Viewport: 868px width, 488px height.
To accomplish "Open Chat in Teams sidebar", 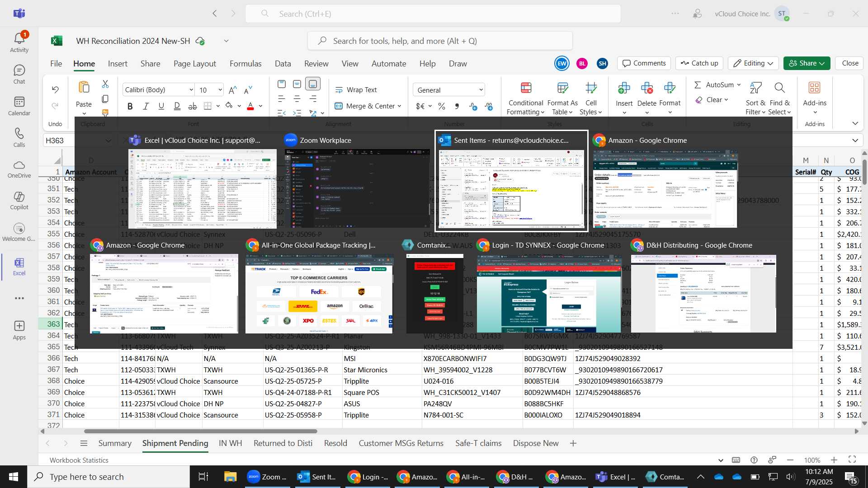I will [19, 75].
